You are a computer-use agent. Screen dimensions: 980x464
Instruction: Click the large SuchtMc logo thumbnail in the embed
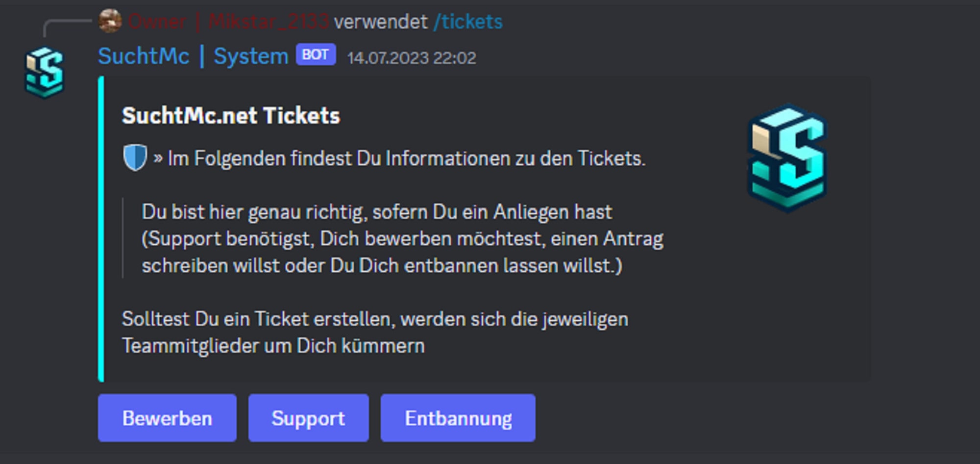click(x=787, y=158)
